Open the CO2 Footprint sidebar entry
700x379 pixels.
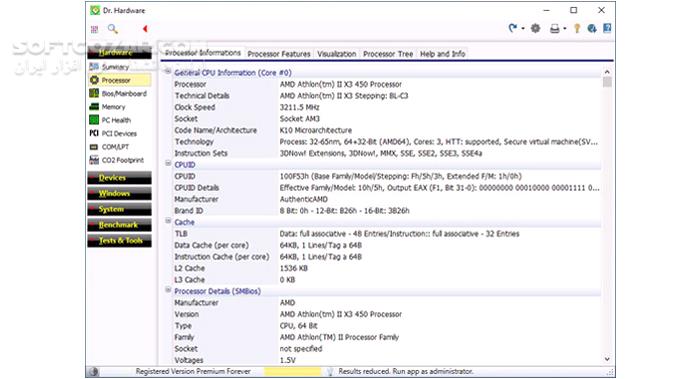pos(123,160)
